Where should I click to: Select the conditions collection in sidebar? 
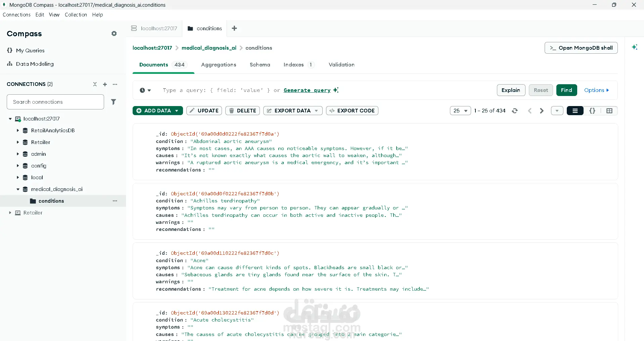51,201
